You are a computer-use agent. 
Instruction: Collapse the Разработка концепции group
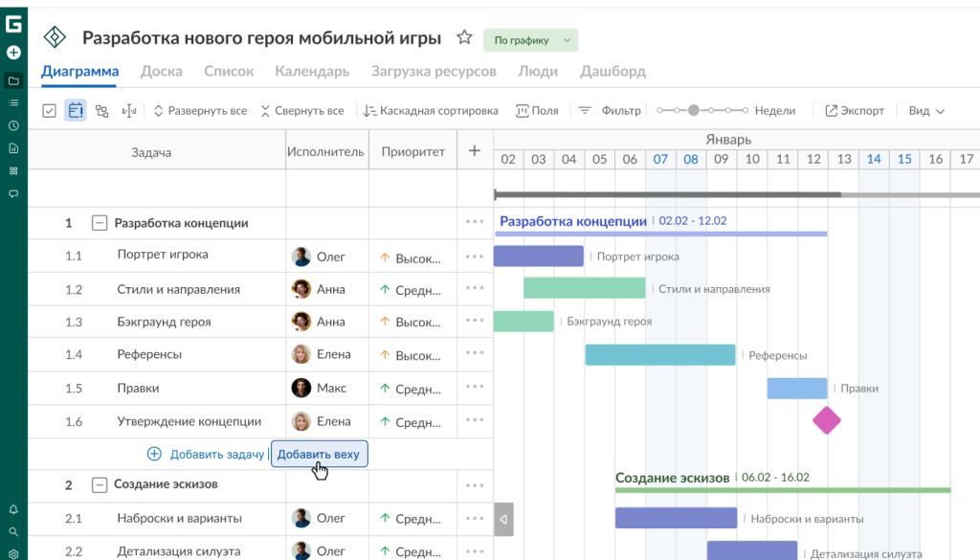pos(100,223)
